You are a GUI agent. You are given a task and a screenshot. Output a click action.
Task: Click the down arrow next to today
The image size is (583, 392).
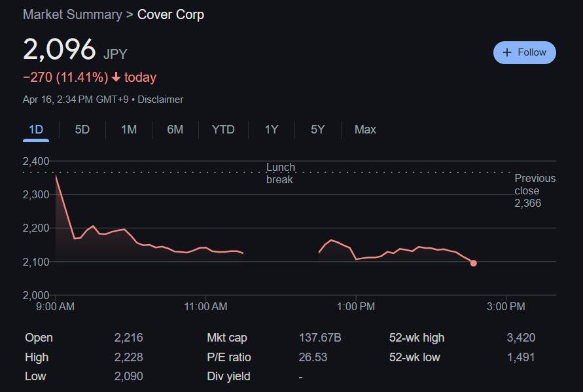(116, 77)
